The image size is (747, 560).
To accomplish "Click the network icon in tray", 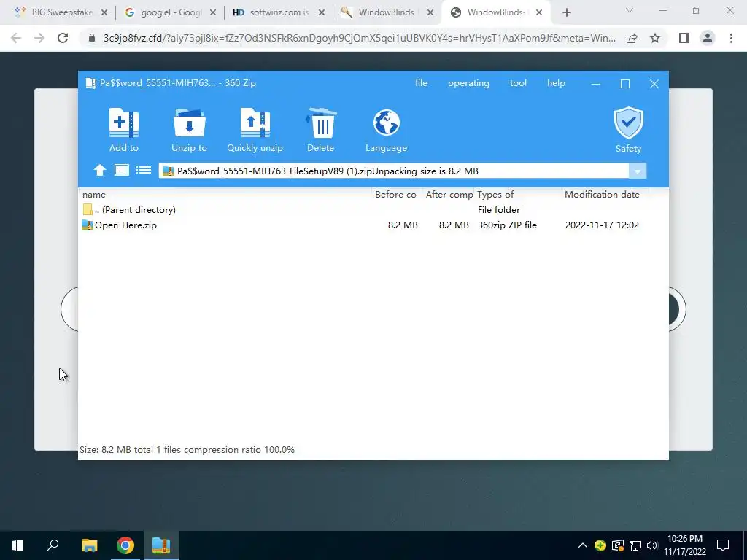I will tap(635, 545).
